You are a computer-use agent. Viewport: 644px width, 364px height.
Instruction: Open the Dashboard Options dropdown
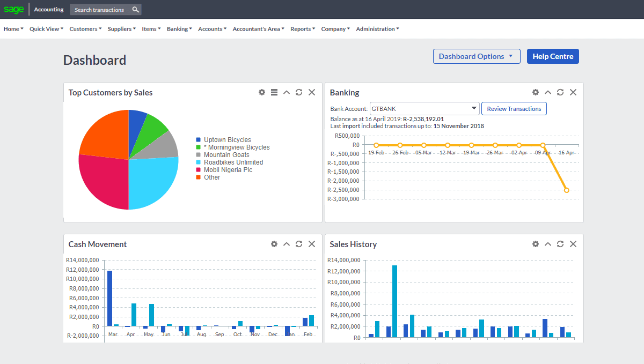click(x=477, y=56)
